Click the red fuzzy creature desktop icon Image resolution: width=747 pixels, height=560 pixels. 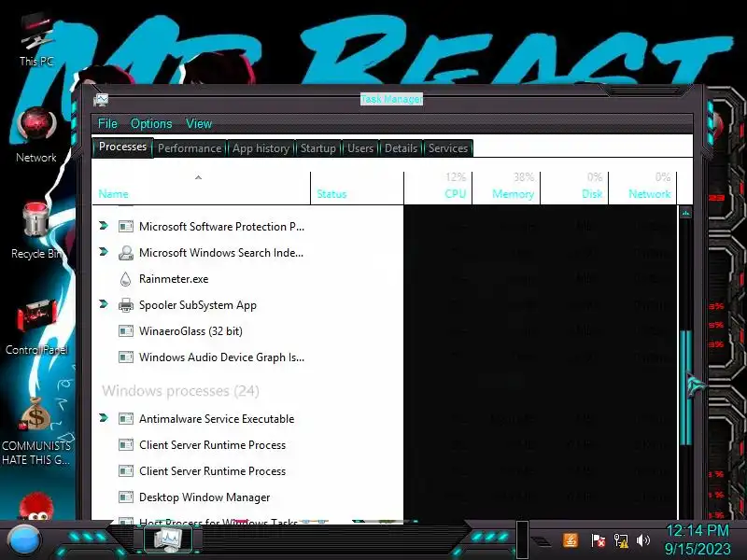36,507
